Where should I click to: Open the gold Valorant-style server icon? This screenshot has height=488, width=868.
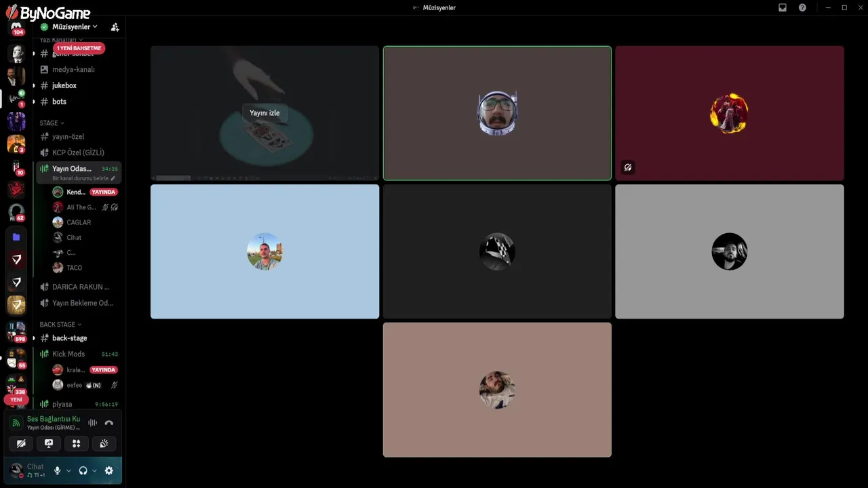pyautogui.click(x=16, y=305)
